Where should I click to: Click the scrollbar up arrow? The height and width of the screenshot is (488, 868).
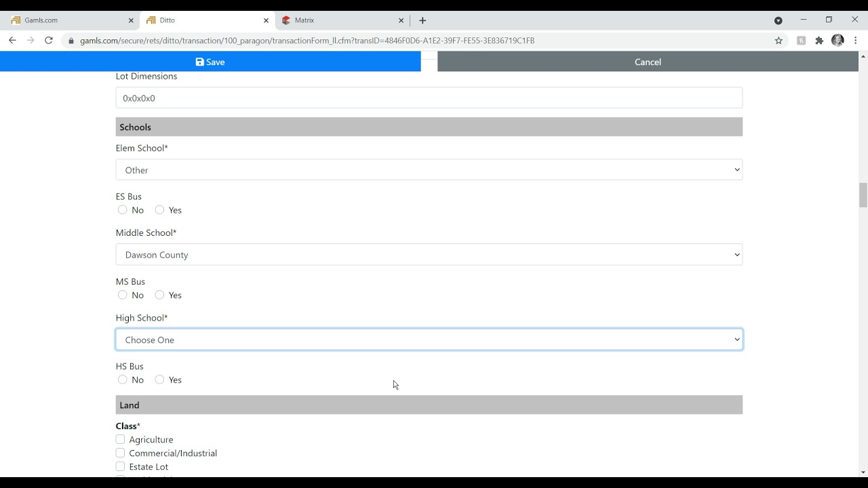click(863, 56)
